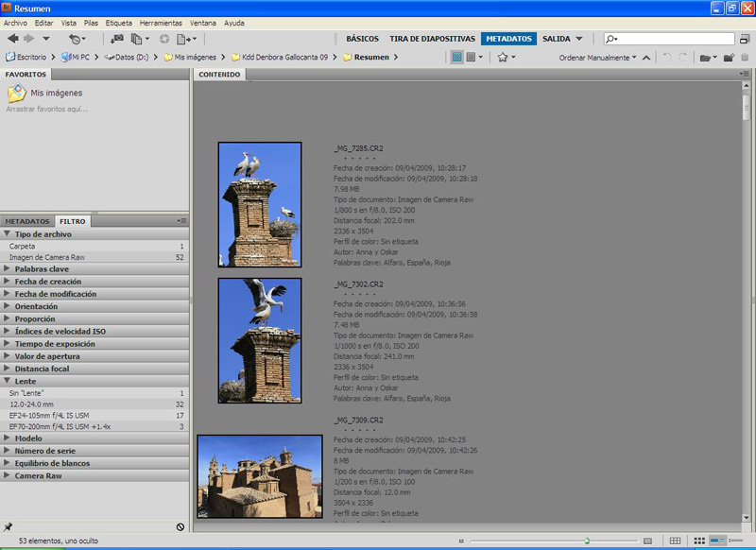Select _MG_7285.CR2 stork thumbnail
The image size is (756, 550).
[260, 204]
